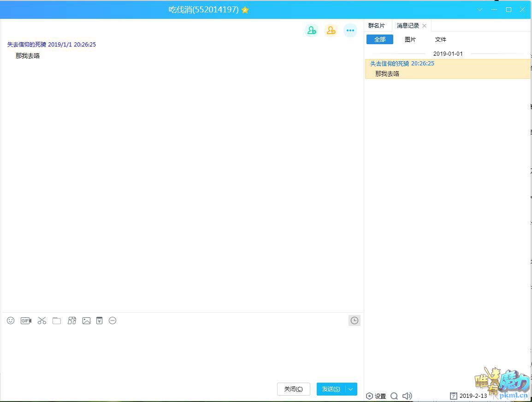This screenshot has height=402, width=532.
Task: Select the scissors screenshot tool
Action: [42, 320]
